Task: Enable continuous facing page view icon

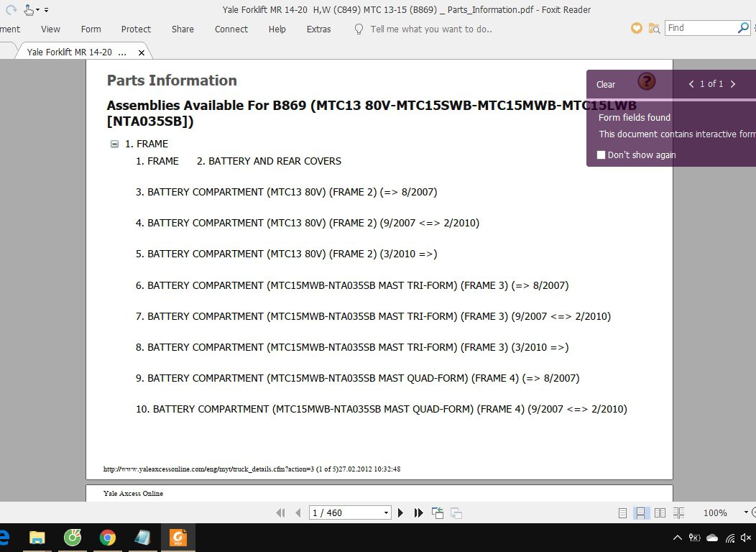Action: coord(678,512)
